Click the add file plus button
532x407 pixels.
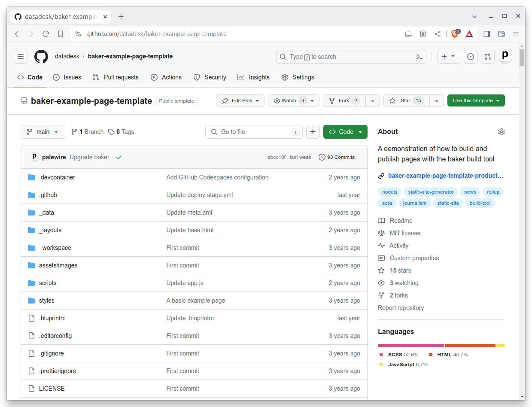coord(313,132)
